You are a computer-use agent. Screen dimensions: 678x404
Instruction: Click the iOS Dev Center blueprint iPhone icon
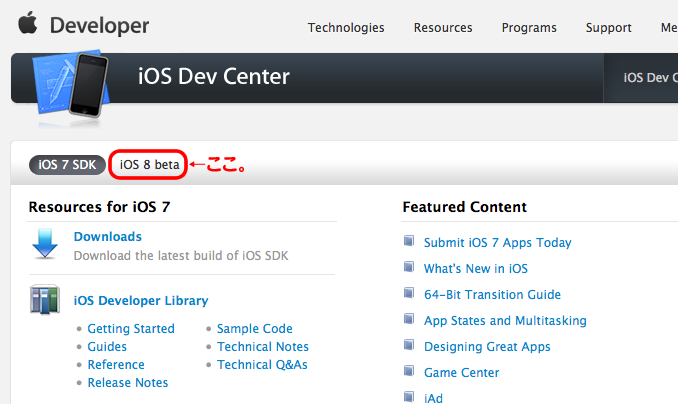pos(71,84)
